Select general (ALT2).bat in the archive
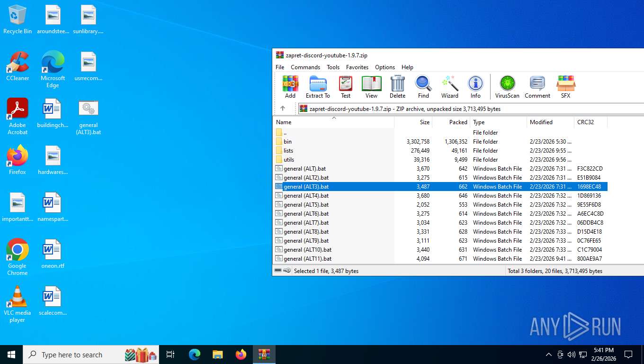 [440, 178]
